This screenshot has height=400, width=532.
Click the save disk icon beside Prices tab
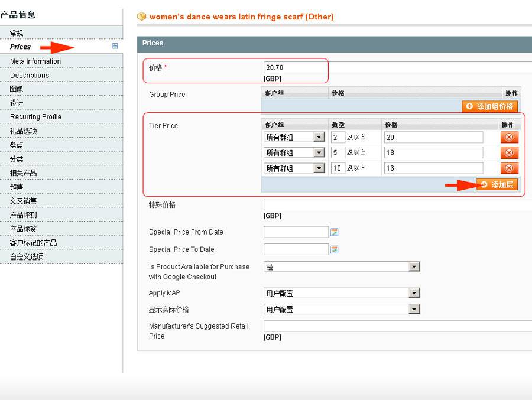pos(116,47)
